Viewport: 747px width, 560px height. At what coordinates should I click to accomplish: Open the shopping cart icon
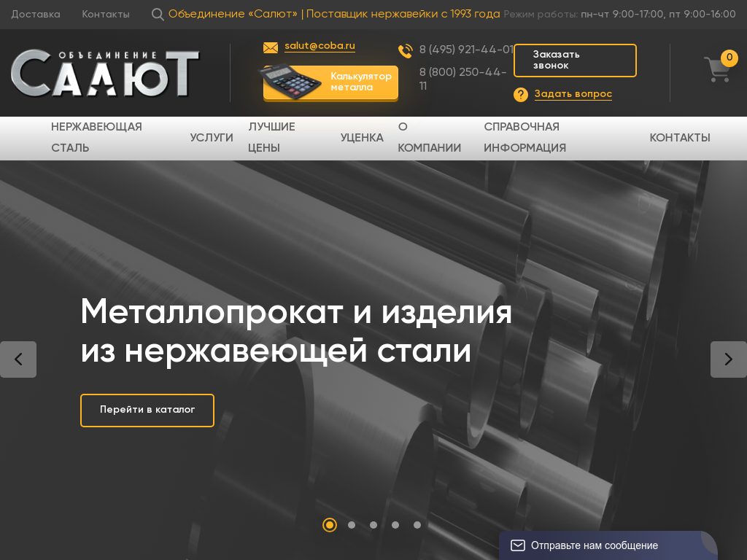click(717, 69)
